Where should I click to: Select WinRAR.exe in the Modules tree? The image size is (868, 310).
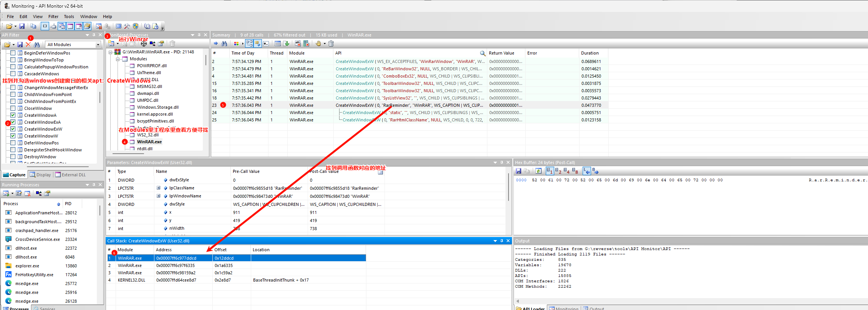click(x=149, y=142)
